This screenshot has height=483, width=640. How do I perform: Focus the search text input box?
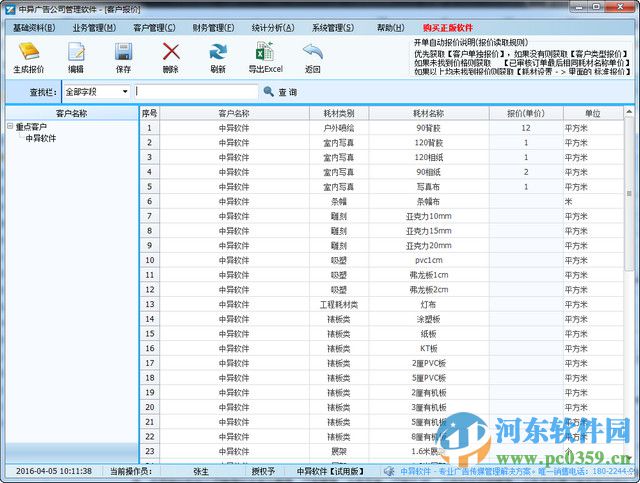[x=196, y=91]
